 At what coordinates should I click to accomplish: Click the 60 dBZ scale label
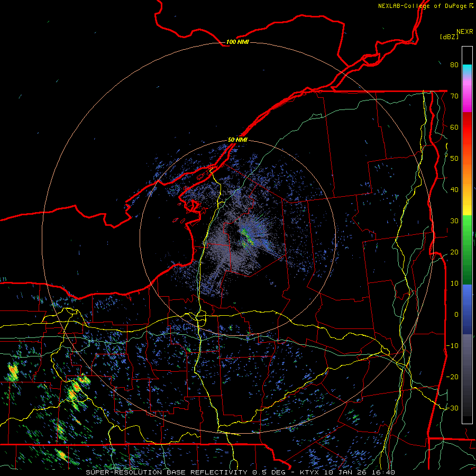(454, 127)
